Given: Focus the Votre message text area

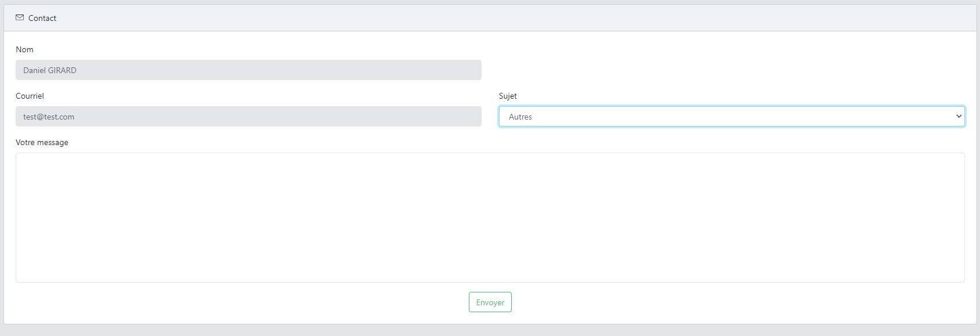Looking at the screenshot, I should coord(490,218).
